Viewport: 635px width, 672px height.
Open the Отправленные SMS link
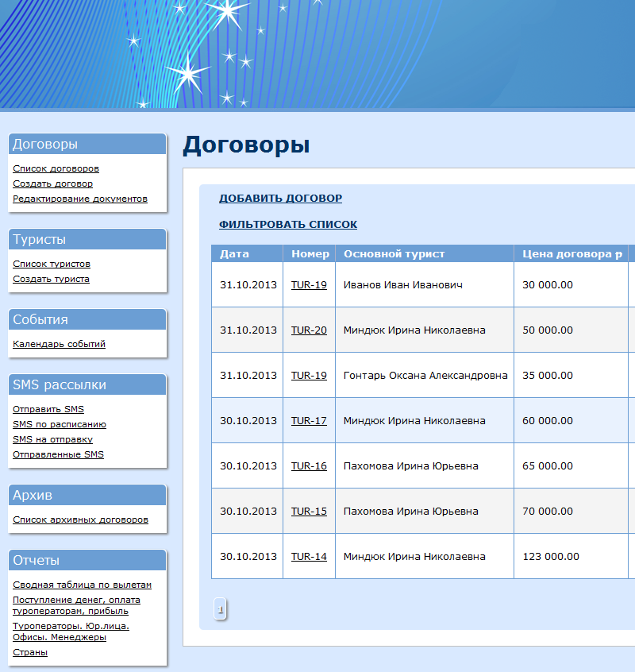[58, 454]
